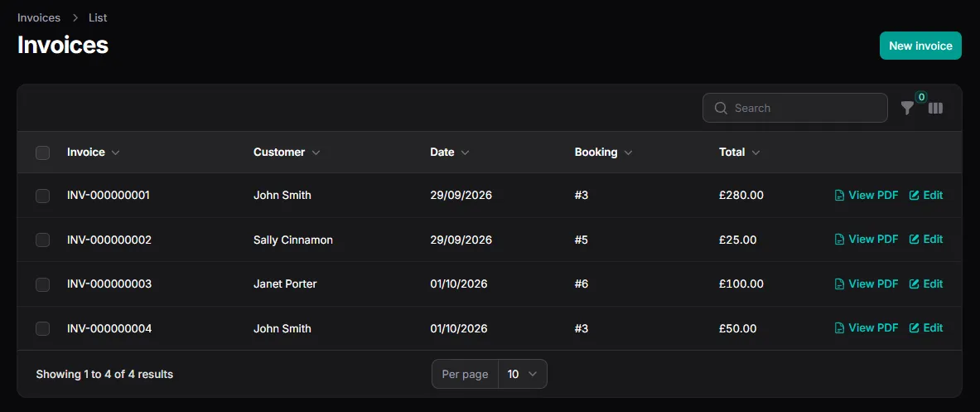Image resolution: width=980 pixels, height=412 pixels.
Task: Tick the select-all checkbox in the header
Action: pos(42,153)
